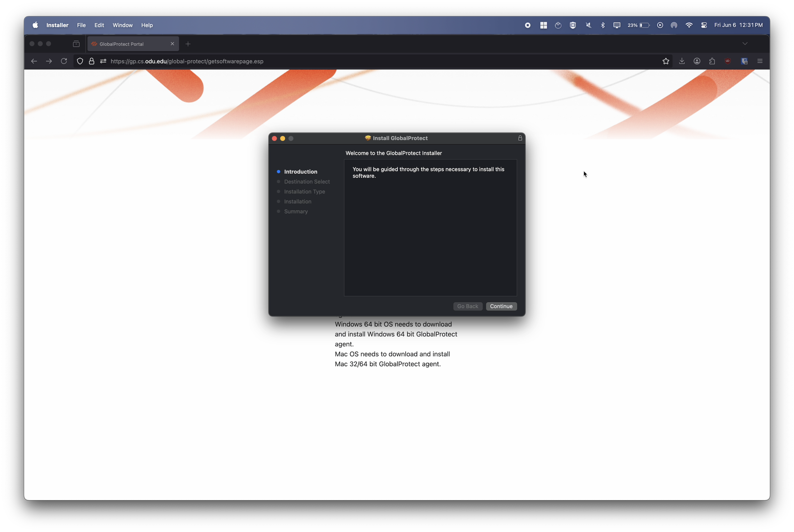The height and width of the screenshot is (532, 794).
Task: Open a new browser tab
Action: point(188,44)
